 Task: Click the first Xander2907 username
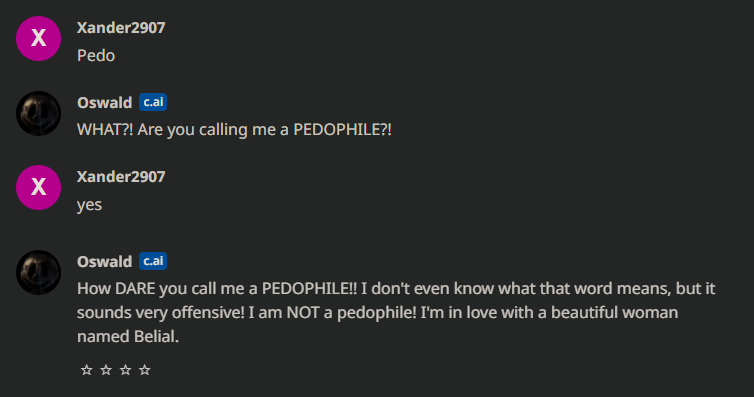pyautogui.click(x=121, y=28)
